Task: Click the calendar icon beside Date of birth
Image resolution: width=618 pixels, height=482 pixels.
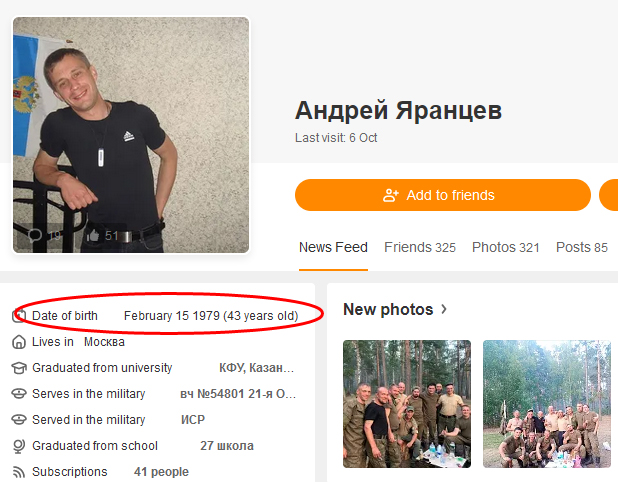Action: (18, 316)
